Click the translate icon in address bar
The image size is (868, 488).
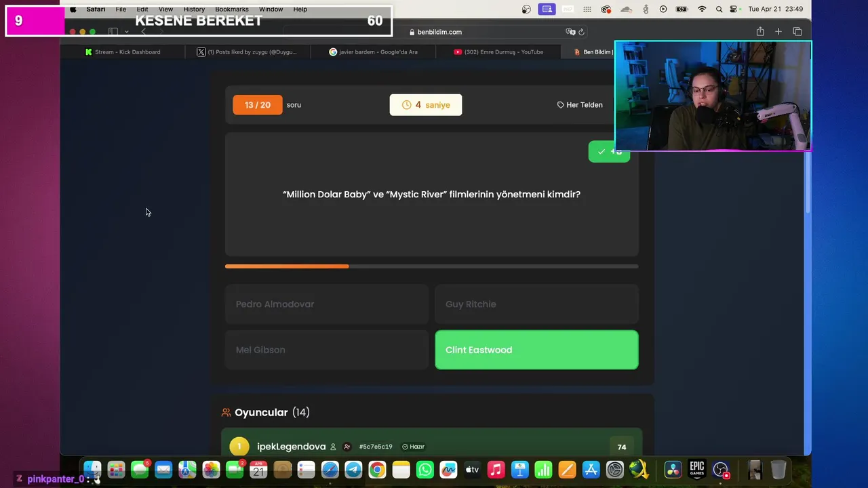[570, 32]
